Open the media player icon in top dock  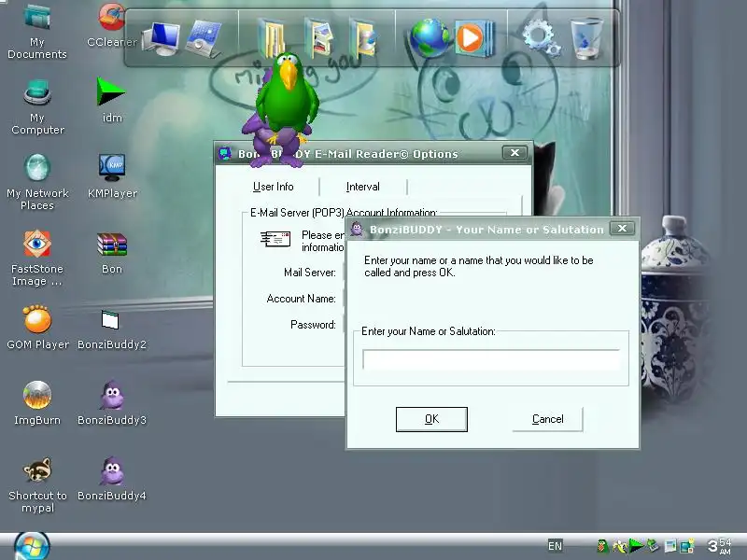pos(473,38)
